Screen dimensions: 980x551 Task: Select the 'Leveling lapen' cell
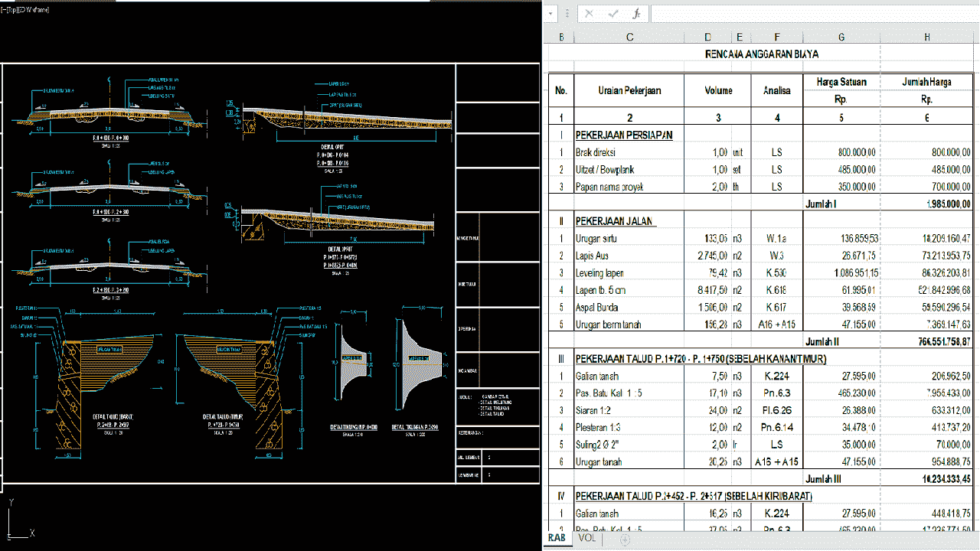[629, 272]
